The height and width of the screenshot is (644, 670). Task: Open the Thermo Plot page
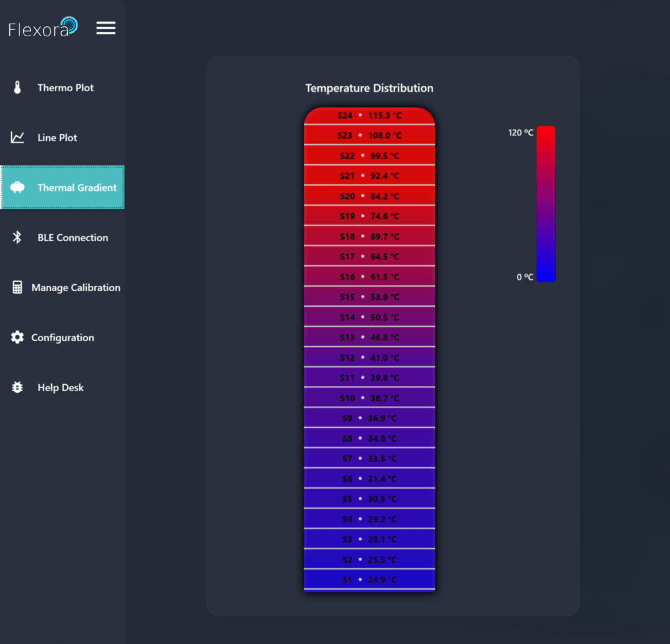[66, 87]
